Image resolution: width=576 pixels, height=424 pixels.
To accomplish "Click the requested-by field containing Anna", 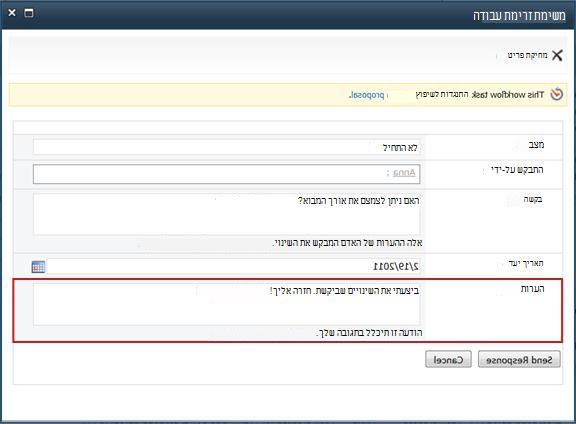I will (226, 174).
